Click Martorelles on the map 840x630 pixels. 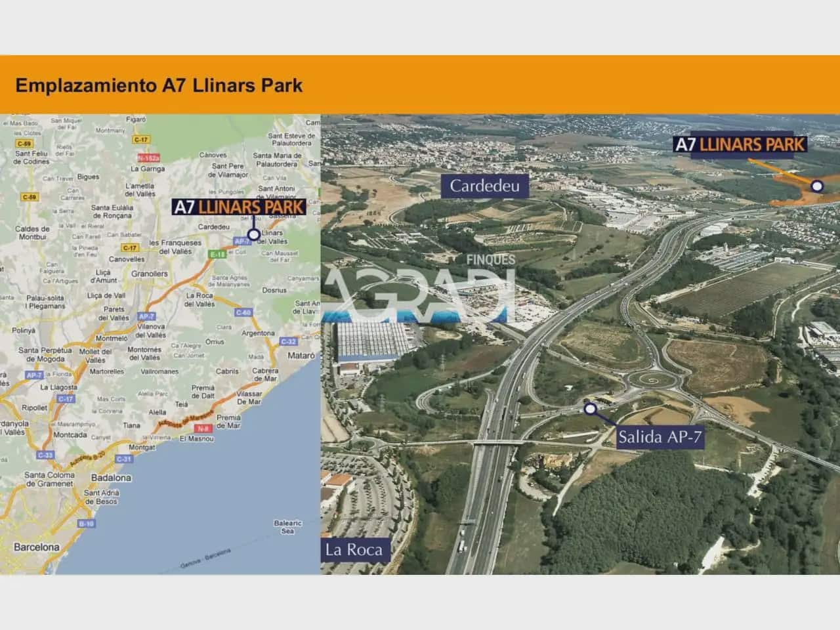tap(107, 371)
